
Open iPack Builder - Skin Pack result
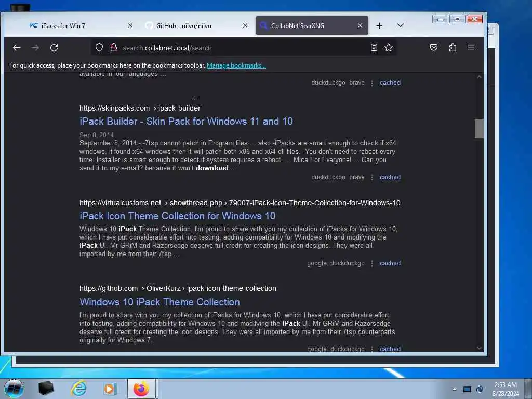tap(186, 121)
